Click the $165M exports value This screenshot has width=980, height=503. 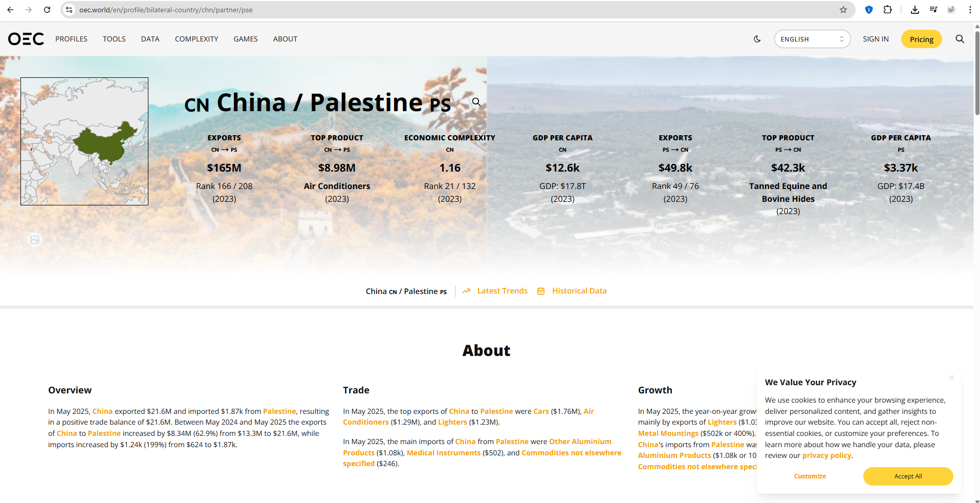point(224,168)
